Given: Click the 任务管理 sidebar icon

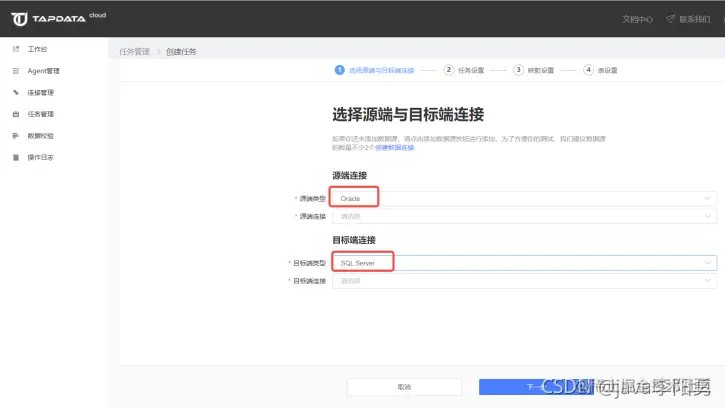Looking at the screenshot, I should [x=16, y=114].
